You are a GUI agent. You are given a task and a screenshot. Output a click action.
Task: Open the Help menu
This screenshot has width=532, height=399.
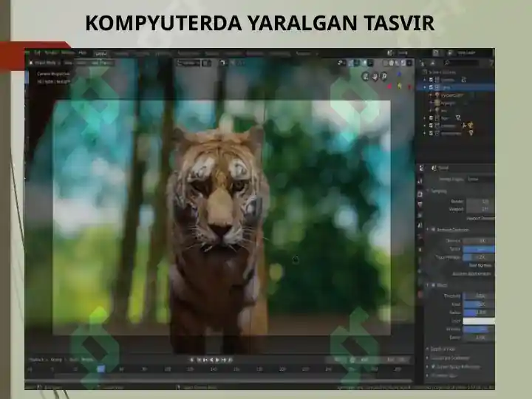coord(83,52)
